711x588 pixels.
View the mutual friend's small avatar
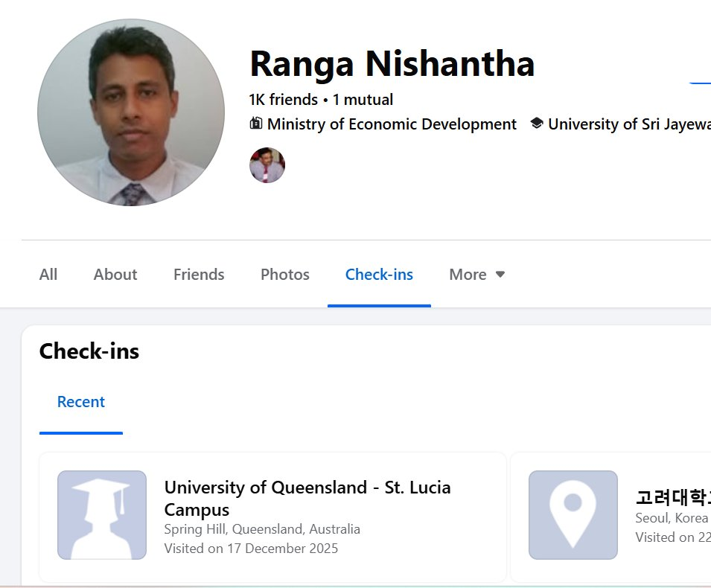pos(267,165)
